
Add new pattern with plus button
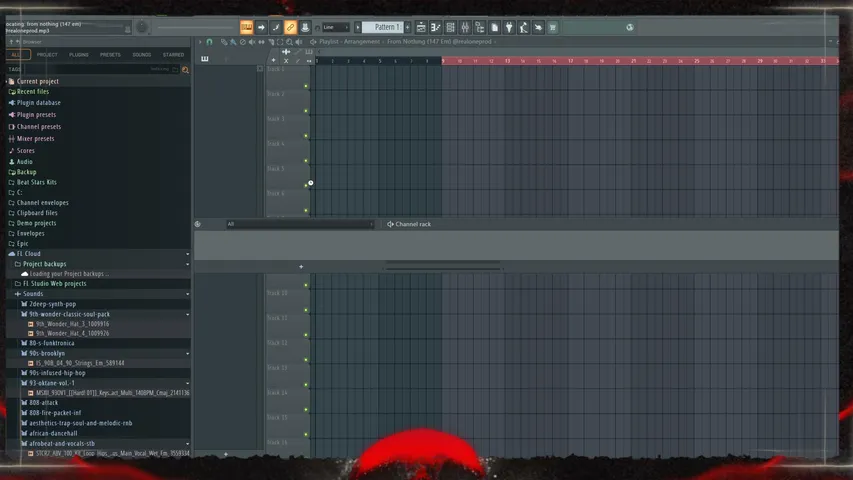pos(407,27)
